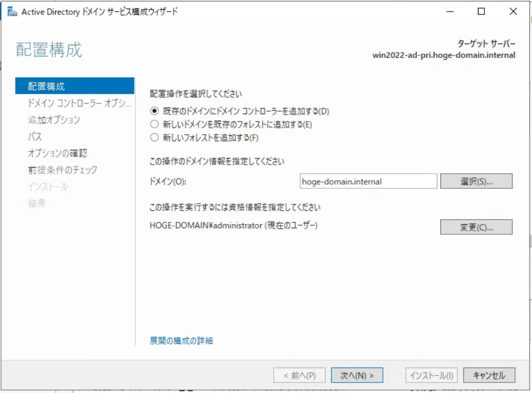Click 配置操作を選択してください heading text

196,94
